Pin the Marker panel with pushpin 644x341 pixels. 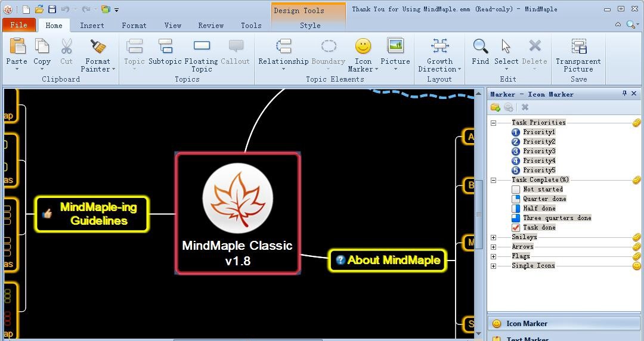coord(624,94)
